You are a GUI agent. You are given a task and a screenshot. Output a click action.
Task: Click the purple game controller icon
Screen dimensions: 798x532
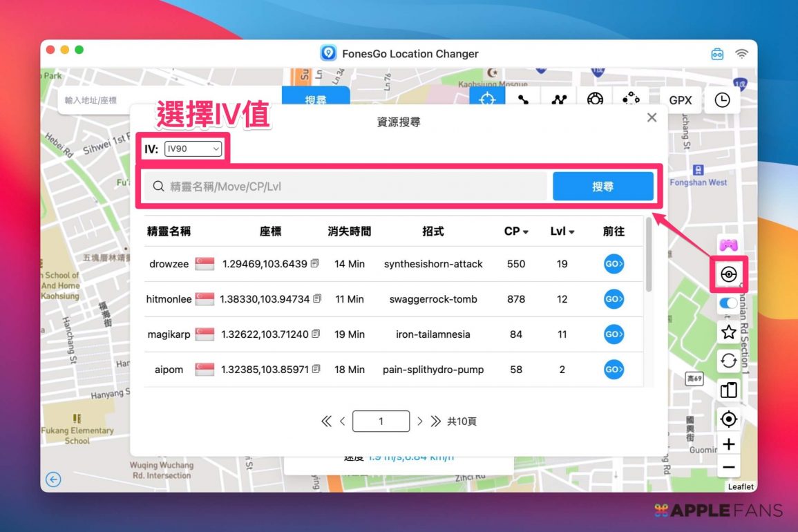(728, 245)
